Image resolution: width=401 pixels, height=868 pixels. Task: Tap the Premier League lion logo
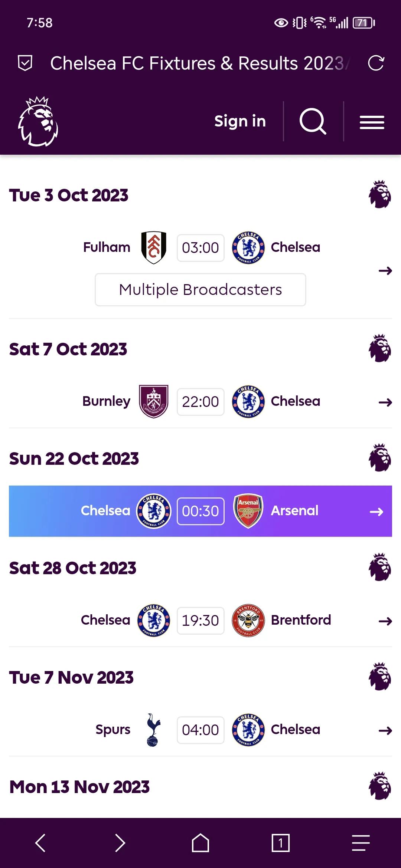tap(38, 121)
